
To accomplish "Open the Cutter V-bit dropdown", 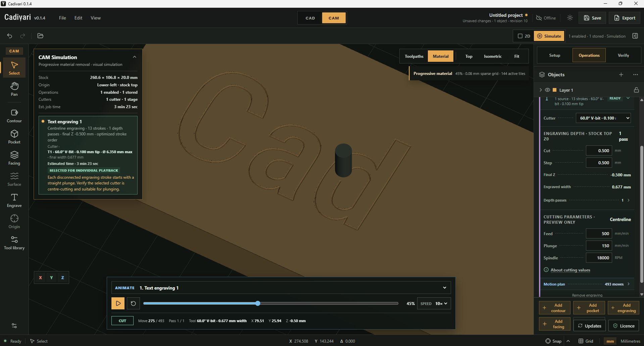I will (x=603, y=118).
